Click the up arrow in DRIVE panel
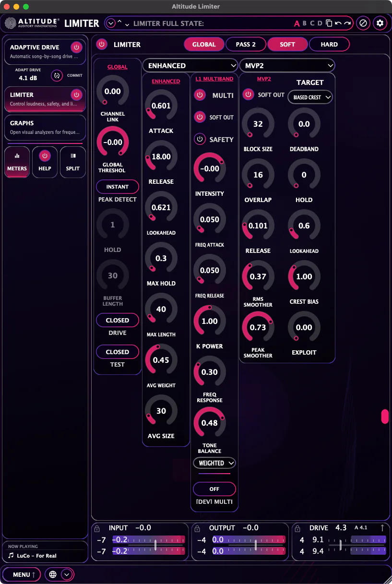Image resolution: width=392 pixels, height=584 pixels. 382,528
